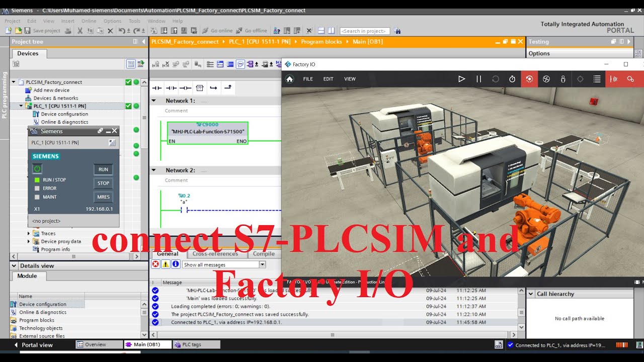Pause the Factory IO simulation
644x362 pixels.
click(478, 79)
